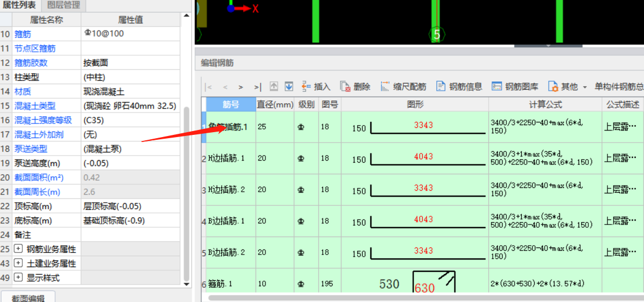644x302 pixels.
Task: Click 顶标高 value 层顶标高(-0.05)
Action: click(x=131, y=206)
